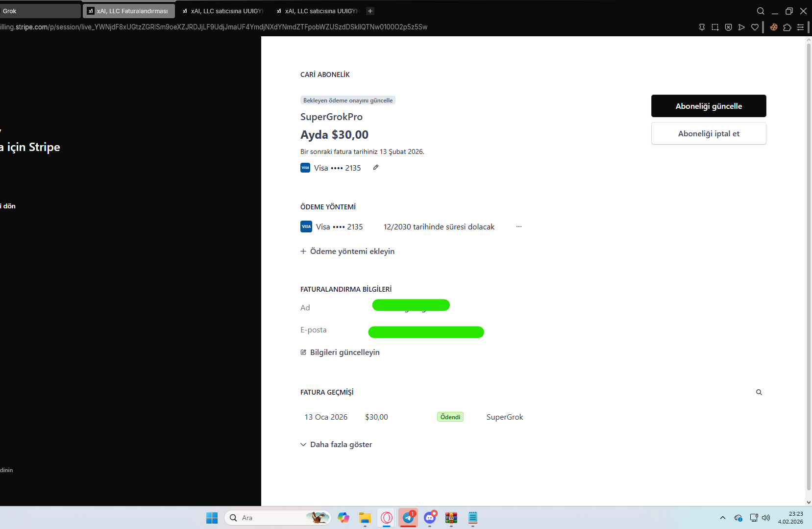Launch Copilot from the taskbar
The height and width of the screenshot is (529, 812).
click(x=344, y=518)
